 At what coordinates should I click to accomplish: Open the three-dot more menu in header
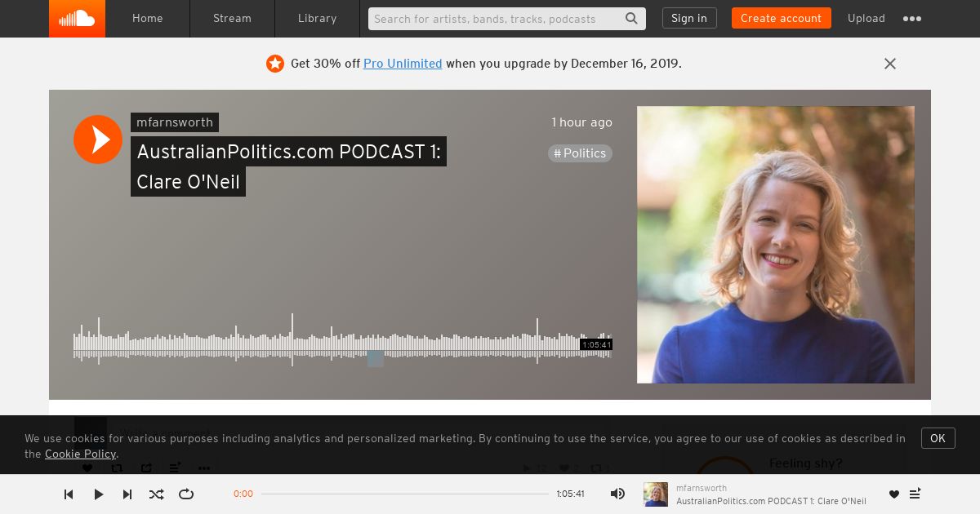(912, 19)
